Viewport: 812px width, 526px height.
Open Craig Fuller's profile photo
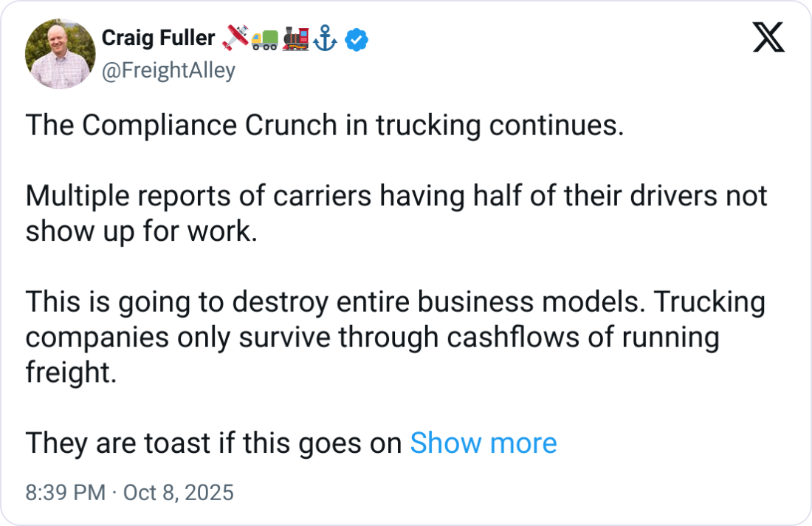tap(61, 55)
